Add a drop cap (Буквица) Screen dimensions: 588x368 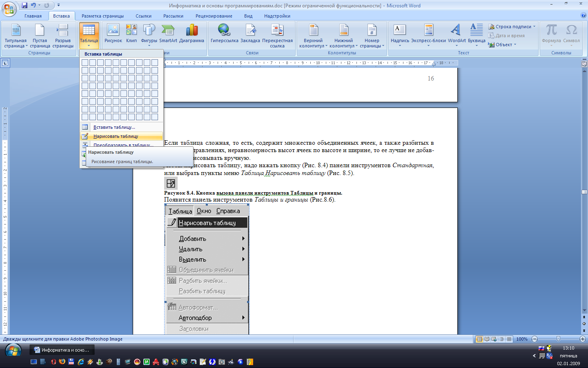[477, 36]
